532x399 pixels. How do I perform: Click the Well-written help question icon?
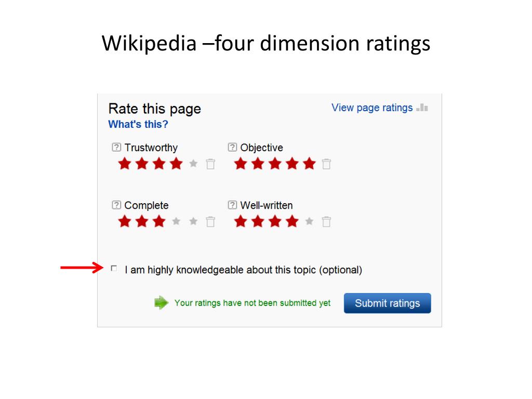pyautogui.click(x=232, y=205)
